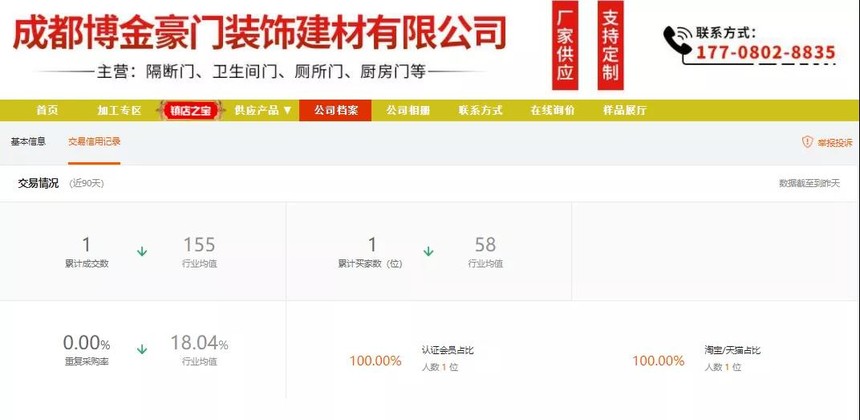The height and width of the screenshot is (420, 860).
Task: Click the 举报投诉 link
Action: 835,143
